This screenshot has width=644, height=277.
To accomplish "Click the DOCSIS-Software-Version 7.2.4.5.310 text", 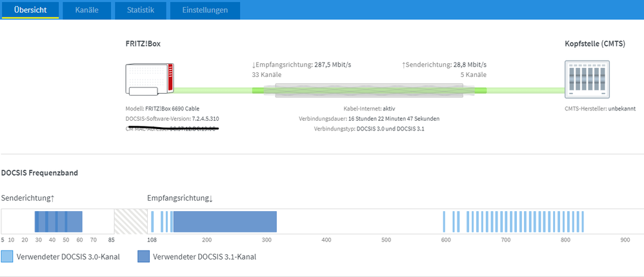I will tap(172, 119).
